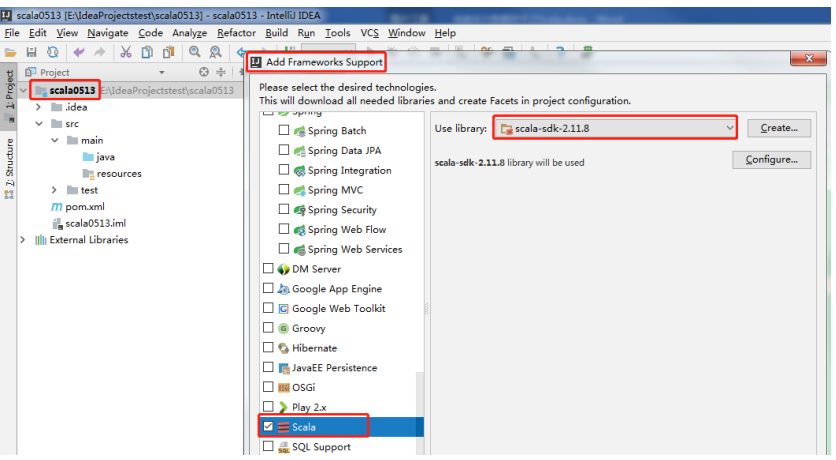The width and height of the screenshot is (836, 460).
Task: Click the OSGi framework icon
Action: 284,388
